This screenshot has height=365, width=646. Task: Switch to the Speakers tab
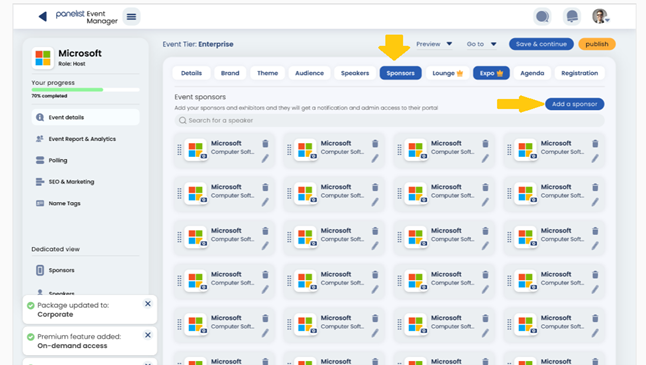(355, 73)
